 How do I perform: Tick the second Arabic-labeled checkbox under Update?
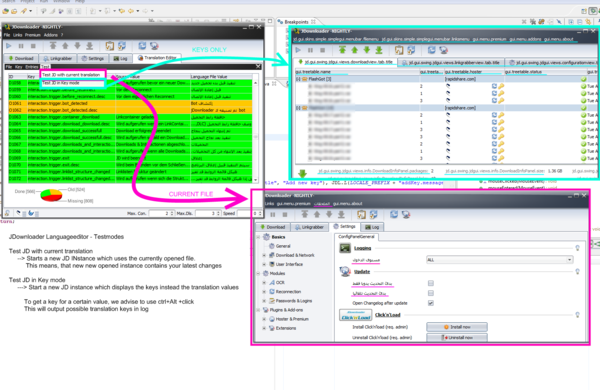(431, 293)
